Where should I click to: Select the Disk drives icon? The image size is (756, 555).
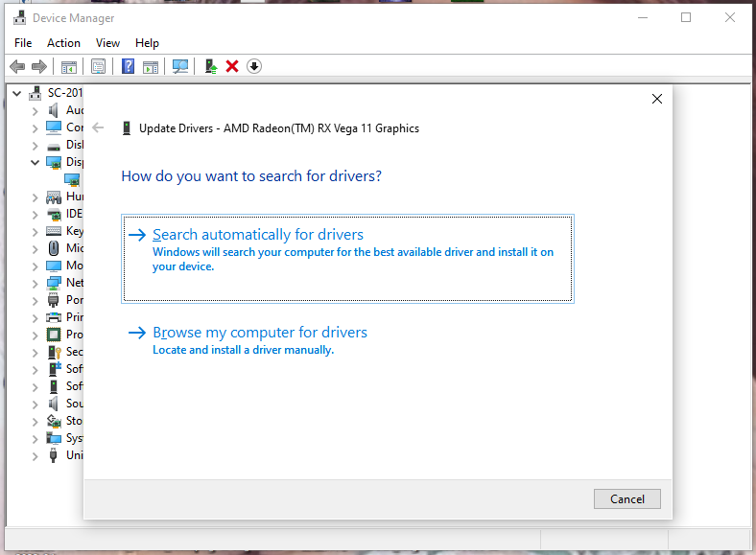54,145
